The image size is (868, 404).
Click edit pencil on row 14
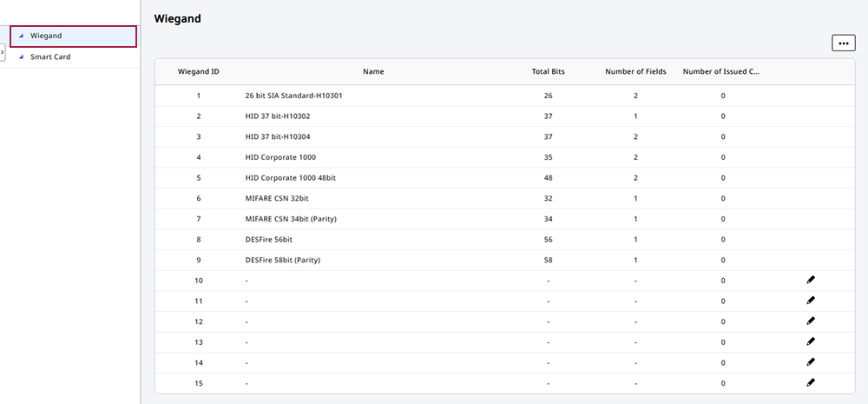[x=810, y=361]
